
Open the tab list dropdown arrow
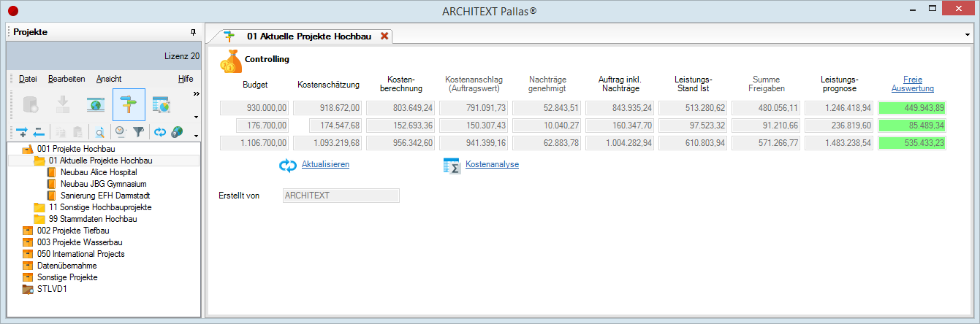pos(968,34)
